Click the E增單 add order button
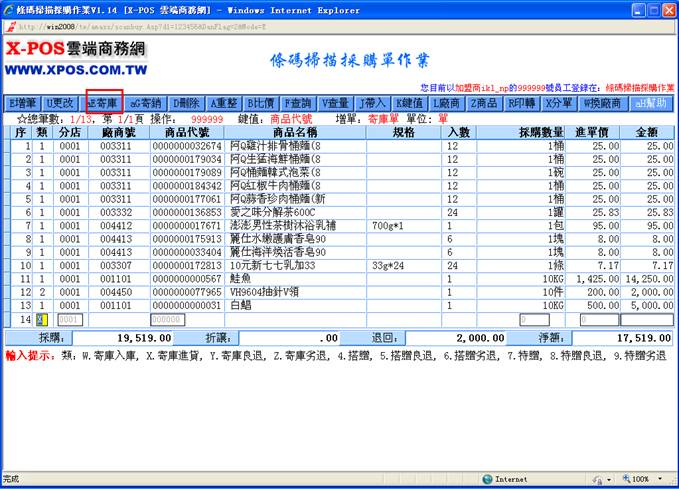This screenshot has height=489, width=679. (23, 103)
